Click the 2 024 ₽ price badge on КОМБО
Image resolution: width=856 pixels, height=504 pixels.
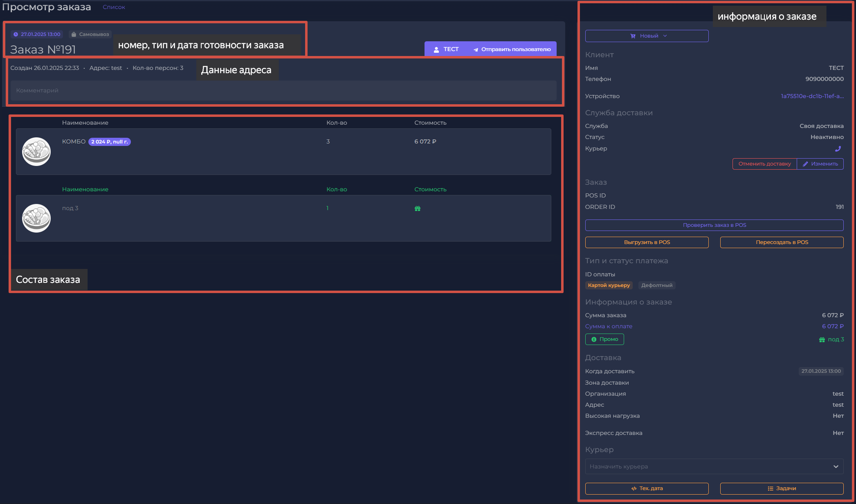109,142
